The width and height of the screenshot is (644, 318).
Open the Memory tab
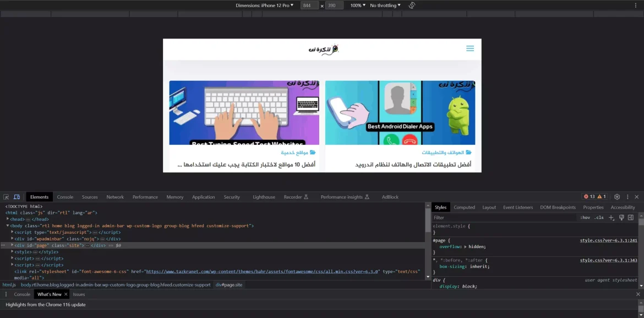[x=175, y=197]
